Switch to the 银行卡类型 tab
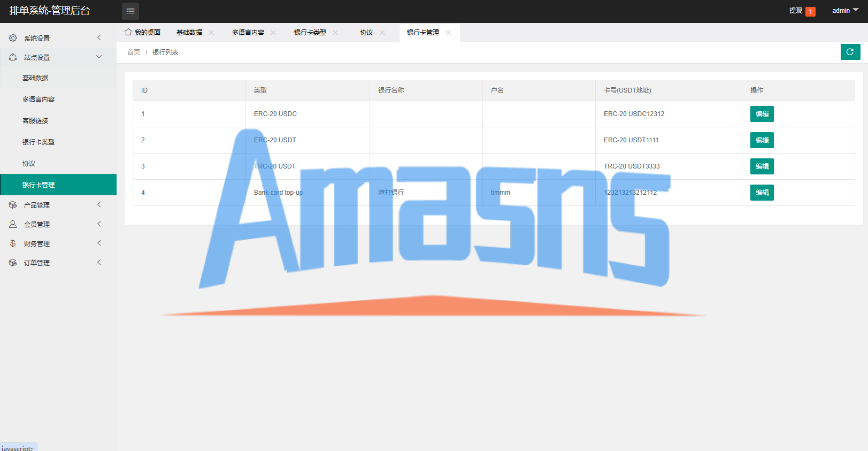The image size is (868, 451). point(310,33)
